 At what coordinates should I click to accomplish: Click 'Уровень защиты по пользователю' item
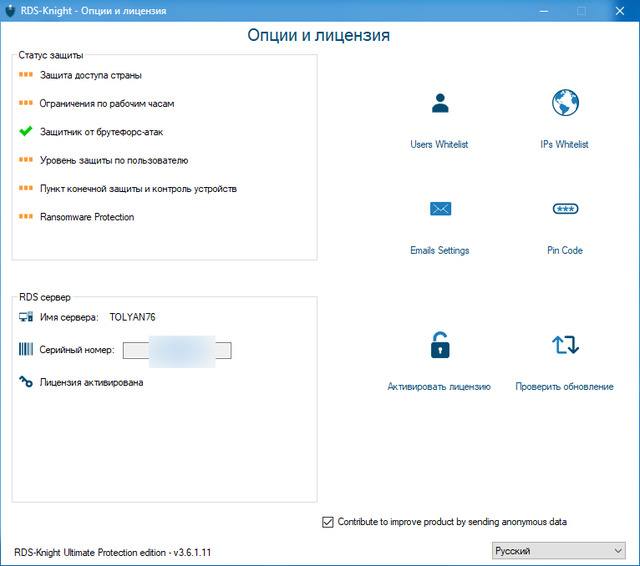[114, 160]
